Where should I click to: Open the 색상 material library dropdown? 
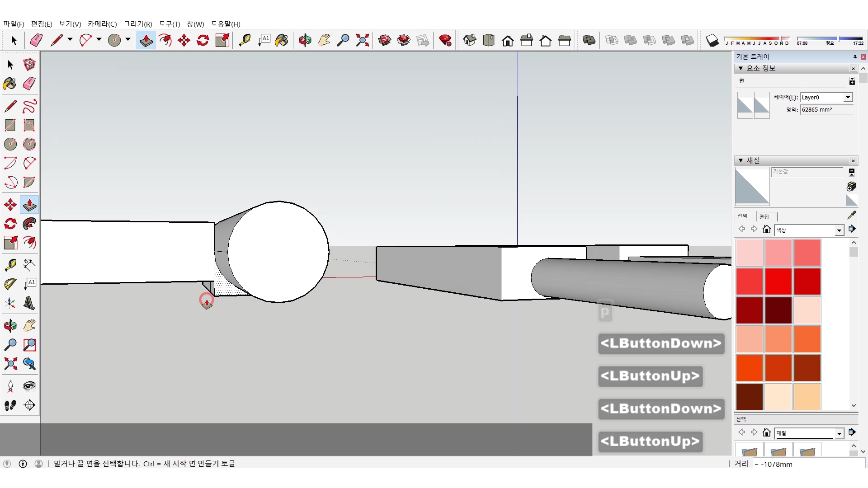tap(839, 230)
